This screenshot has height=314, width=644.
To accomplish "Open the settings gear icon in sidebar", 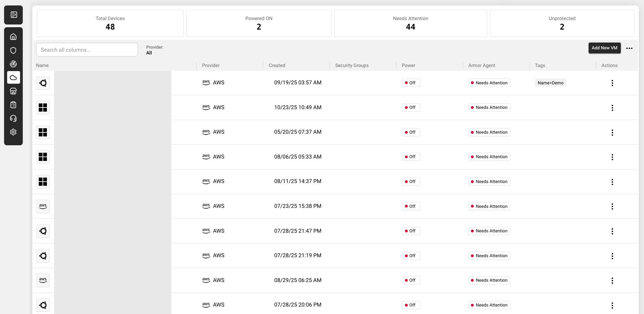I will click(13, 132).
